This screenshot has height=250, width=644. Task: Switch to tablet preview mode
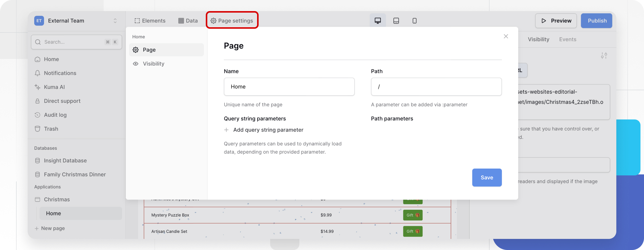point(396,21)
